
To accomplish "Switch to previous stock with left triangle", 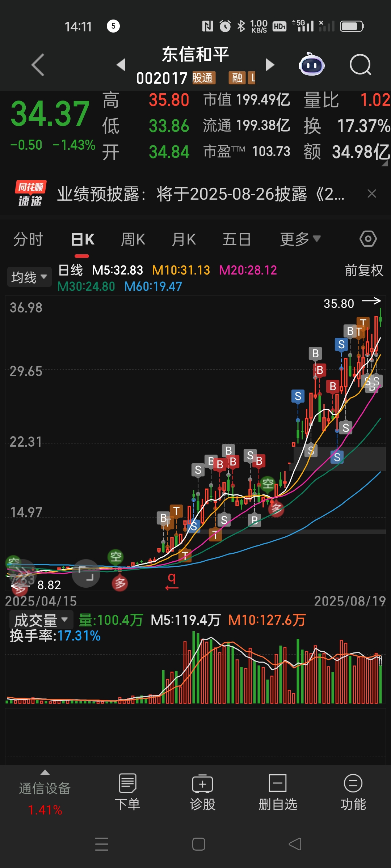I will (121, 65).
